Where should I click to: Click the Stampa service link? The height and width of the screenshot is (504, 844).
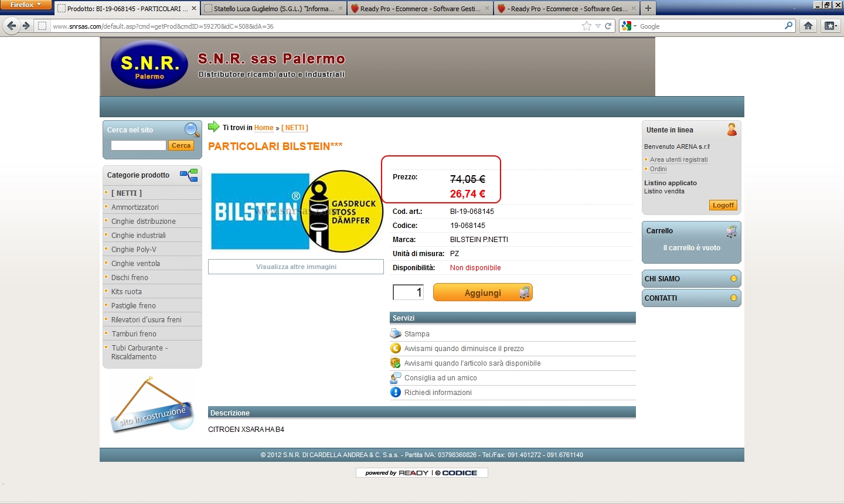point(417,334)
